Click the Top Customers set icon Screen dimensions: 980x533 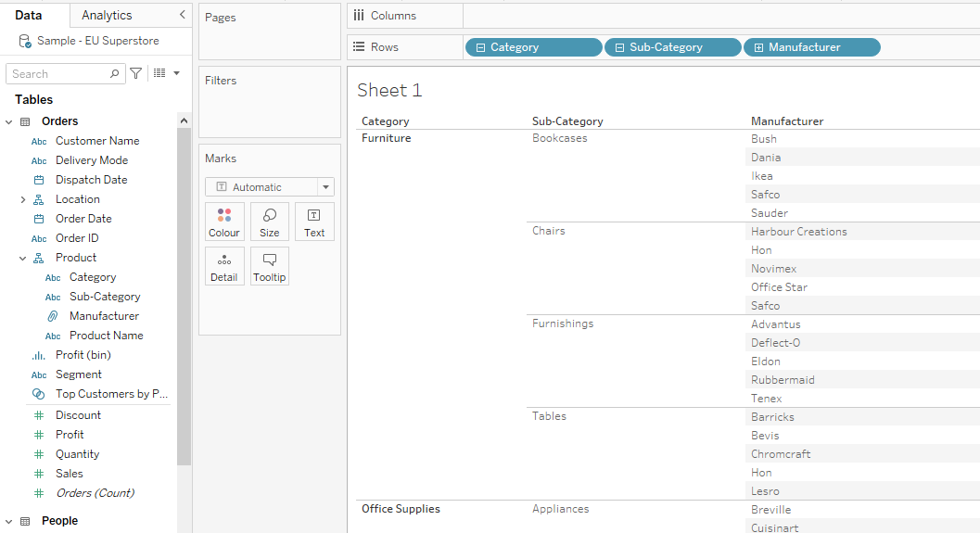(39, 394)
